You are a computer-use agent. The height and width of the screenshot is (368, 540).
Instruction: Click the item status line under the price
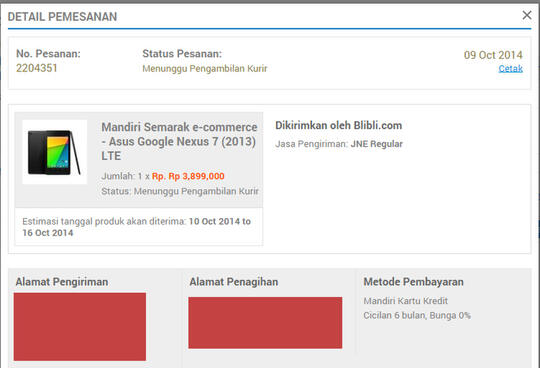tap(180, 191)
